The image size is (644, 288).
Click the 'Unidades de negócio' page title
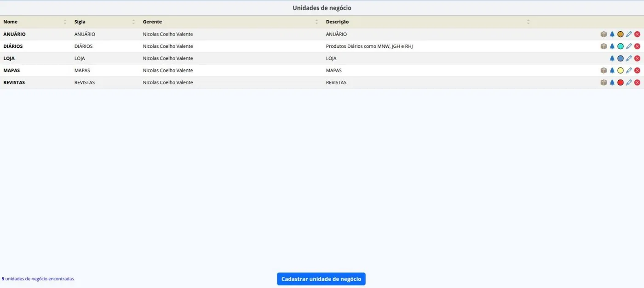click(322, 8)
